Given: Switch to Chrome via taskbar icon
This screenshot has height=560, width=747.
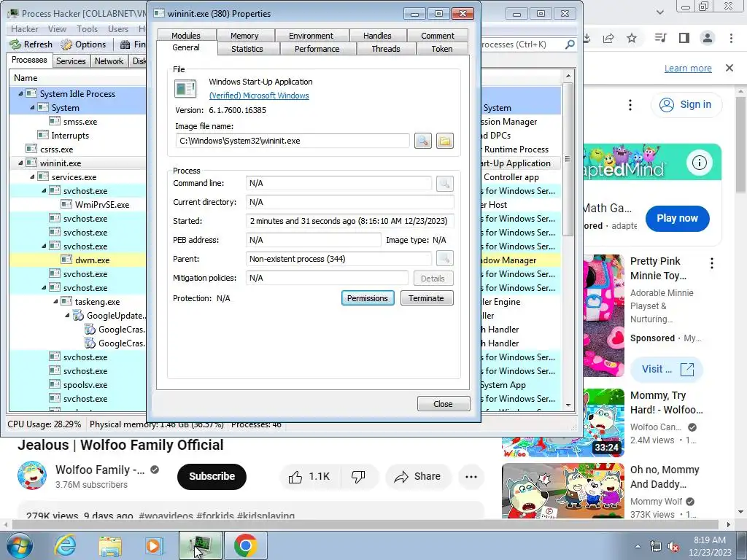Looking at the screenshot, I should pos(245,545).
